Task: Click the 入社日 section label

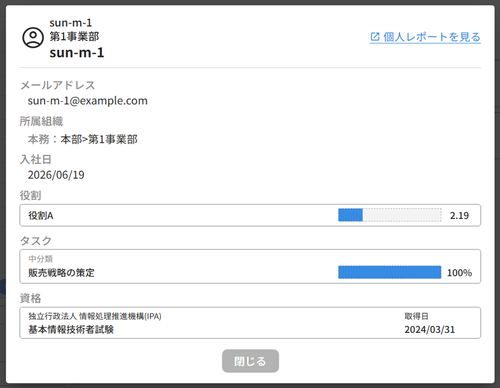Action: click(x=36, y=160)
